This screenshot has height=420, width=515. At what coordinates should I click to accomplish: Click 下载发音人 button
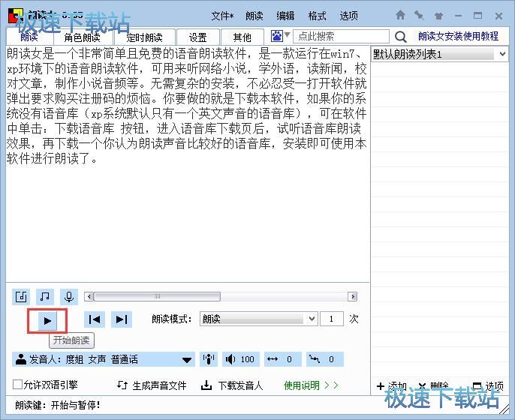click(232, 385)
